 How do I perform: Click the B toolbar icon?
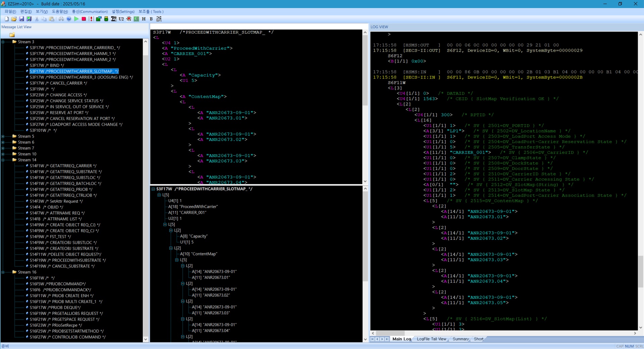[x=151, y=19]
